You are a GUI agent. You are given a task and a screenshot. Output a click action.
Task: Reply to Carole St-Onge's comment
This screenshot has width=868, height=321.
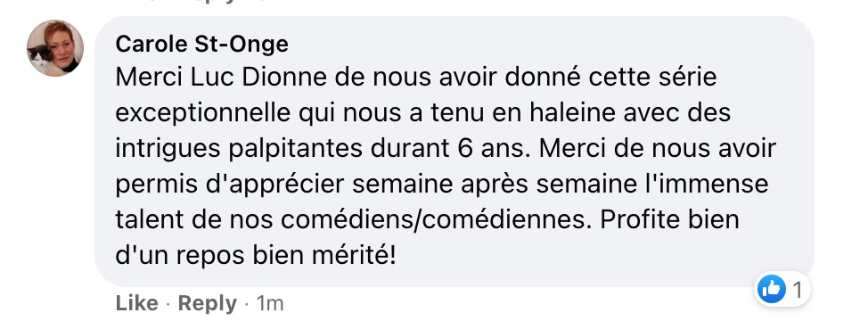point(207,303)
